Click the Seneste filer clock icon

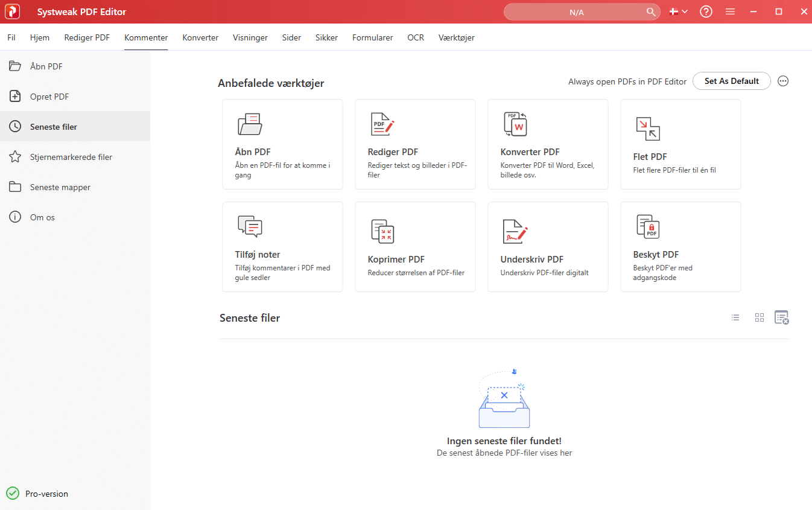coord(15,127)
